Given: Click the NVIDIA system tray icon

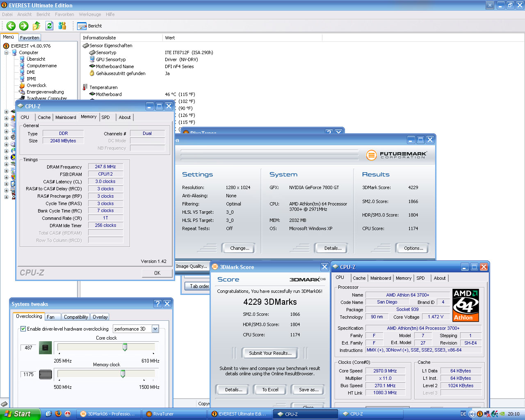Looking at the screenshot, I should click(x=502, y=414).
